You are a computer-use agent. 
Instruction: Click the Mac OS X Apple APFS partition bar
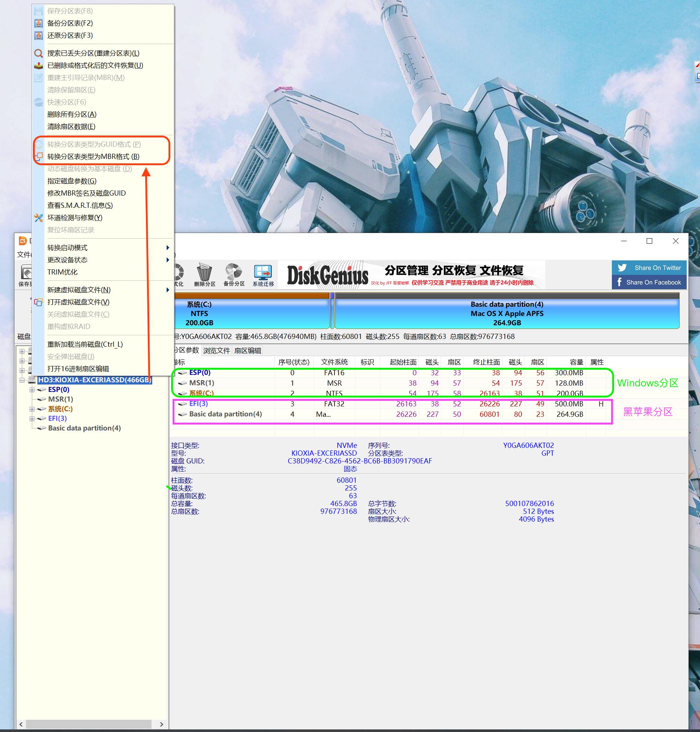point(507,310)
